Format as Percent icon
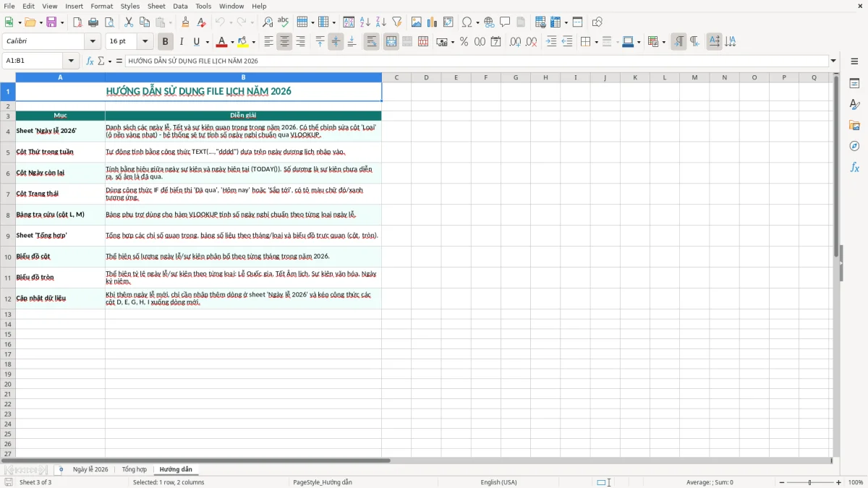Viewport: 868px width, 488px height. (464, 42)
